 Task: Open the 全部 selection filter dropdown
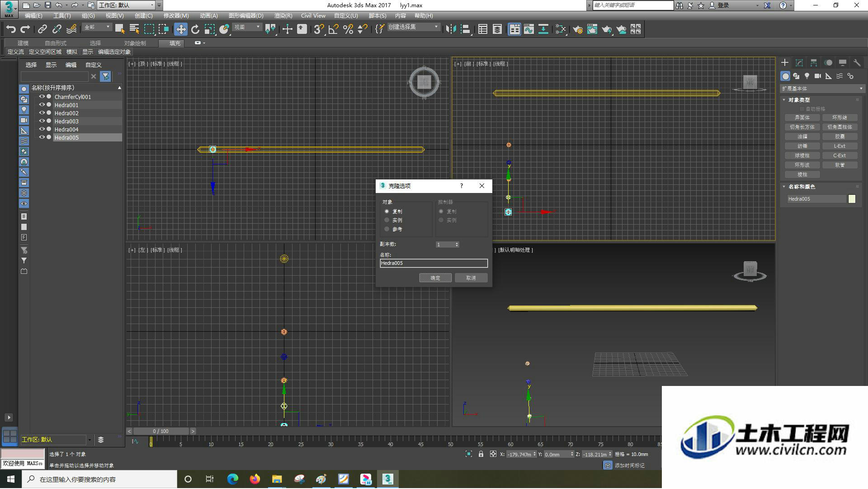click(x=97, y=28)
